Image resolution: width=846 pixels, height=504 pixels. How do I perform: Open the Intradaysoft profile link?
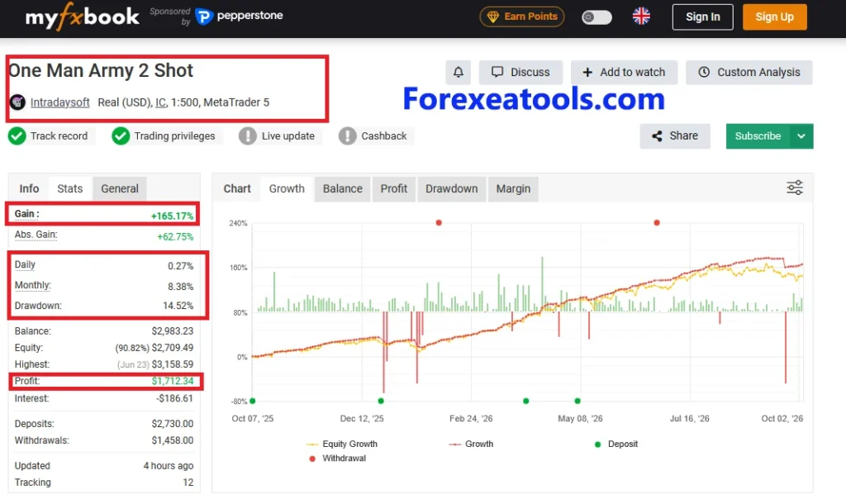59,102
